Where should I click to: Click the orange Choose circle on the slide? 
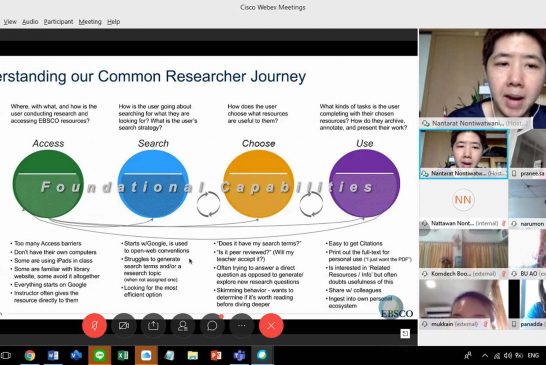[x=258, y=184]
